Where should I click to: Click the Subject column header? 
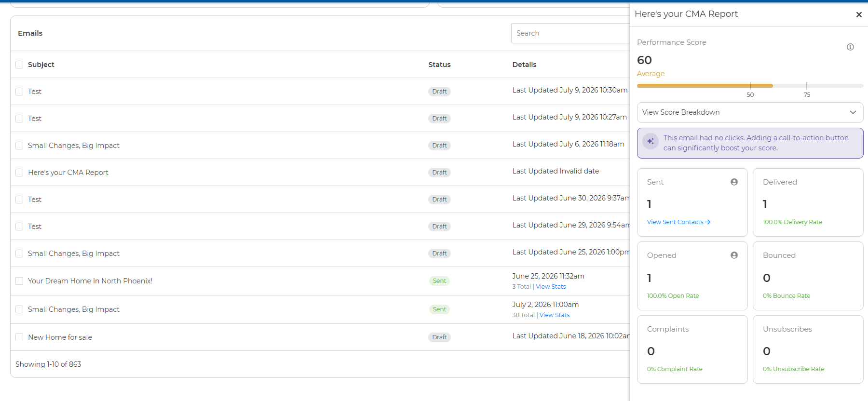coord(41,65)
